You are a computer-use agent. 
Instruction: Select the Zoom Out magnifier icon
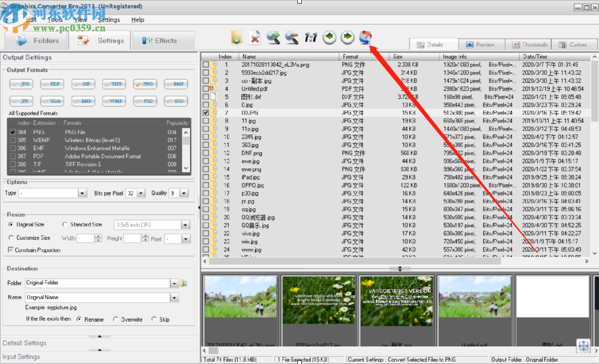(291, 37)
